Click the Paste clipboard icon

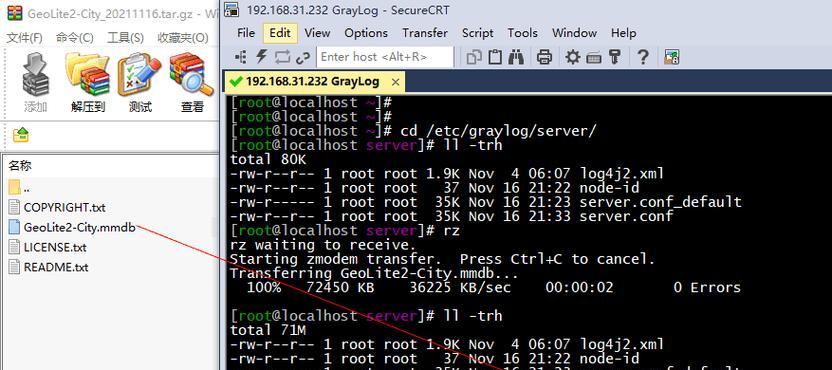click(x=495, y=56)
